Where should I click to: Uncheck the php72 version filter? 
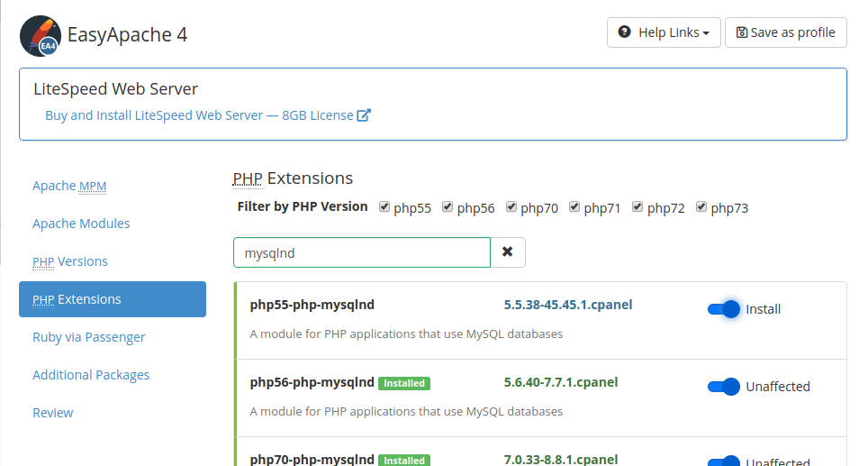tap(637, 206)
